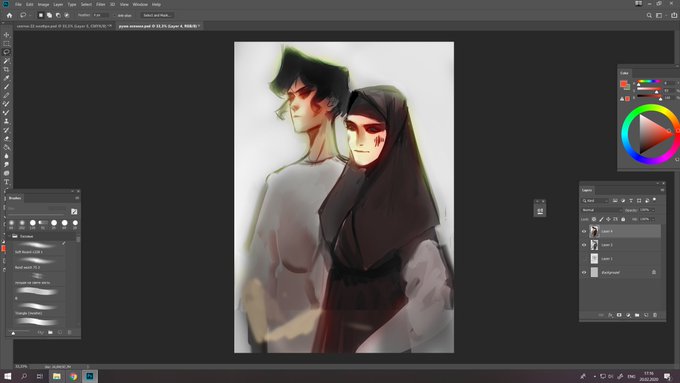The height and width of the screenshot is (383, 680).
Task: Click the delete layer trash icon
Action: click(655, 315)
